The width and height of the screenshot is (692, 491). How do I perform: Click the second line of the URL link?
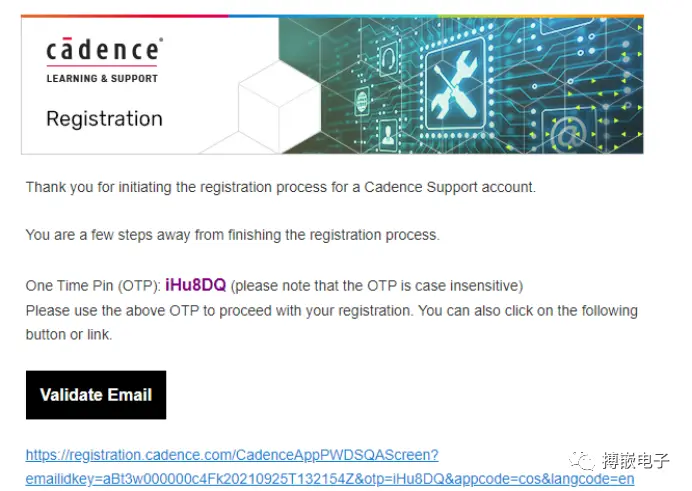point(330,479)
